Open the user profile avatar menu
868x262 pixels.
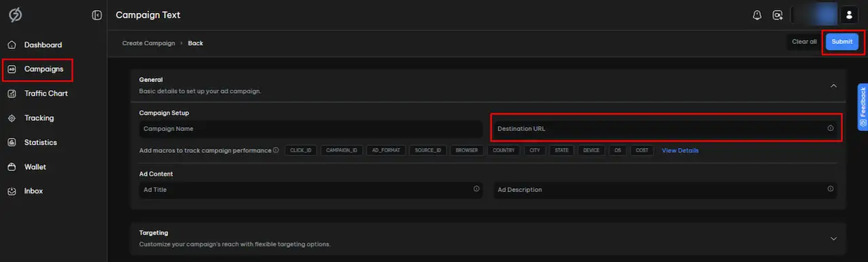tap(849, 15)
